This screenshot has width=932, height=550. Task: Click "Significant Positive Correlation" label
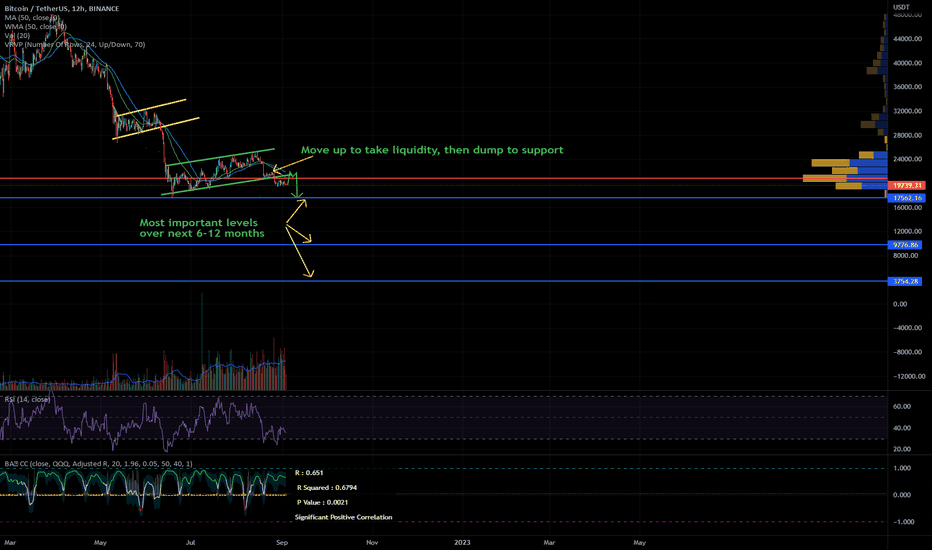pyautogui.click(x=344, y=517)
